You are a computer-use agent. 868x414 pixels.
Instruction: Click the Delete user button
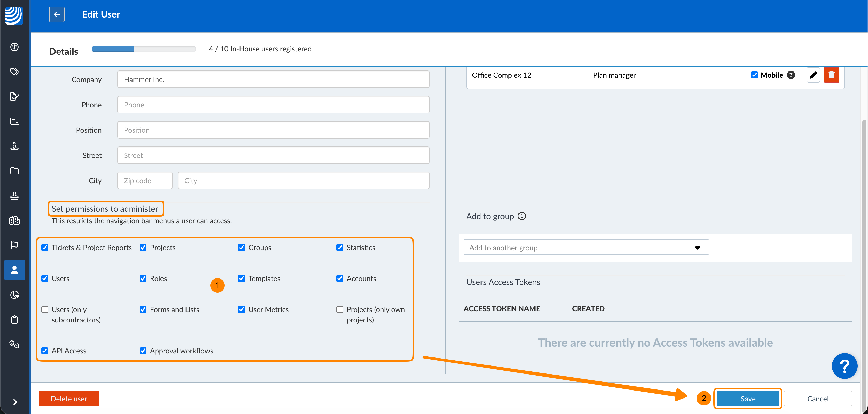coord(69,399)
